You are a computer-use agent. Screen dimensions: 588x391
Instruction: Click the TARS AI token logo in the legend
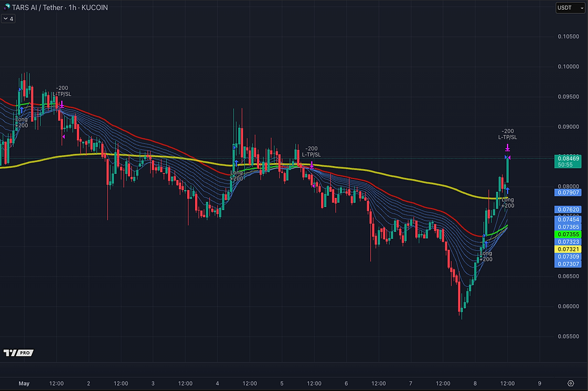pos(7,7)
